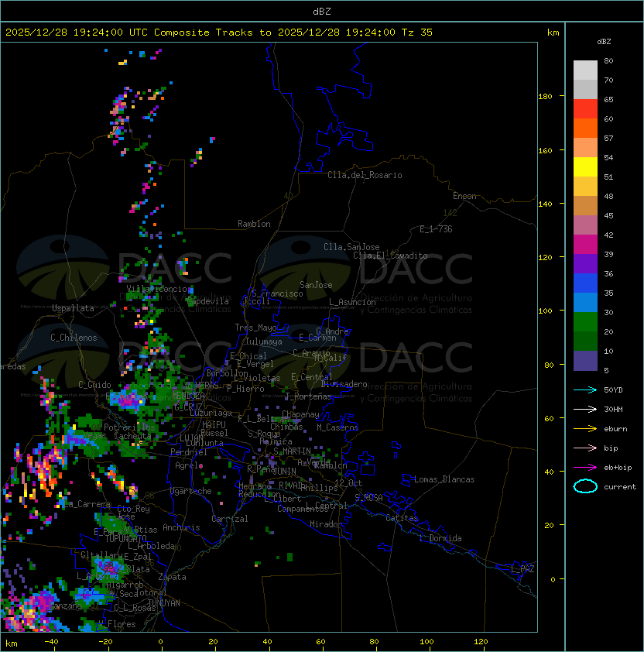Screen dimensions: 644x652
Task: Click the 'Ugarteche' place label
Action: coord(191,491)
